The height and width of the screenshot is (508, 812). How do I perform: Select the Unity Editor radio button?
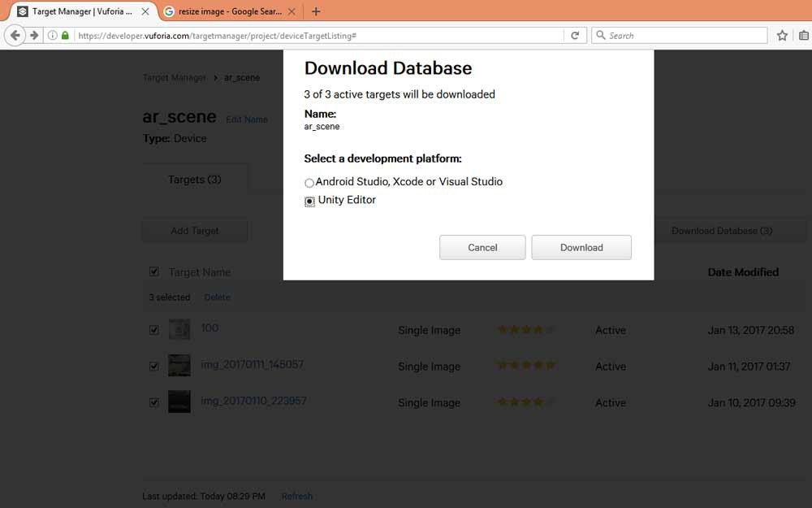(x=309, y=201)
